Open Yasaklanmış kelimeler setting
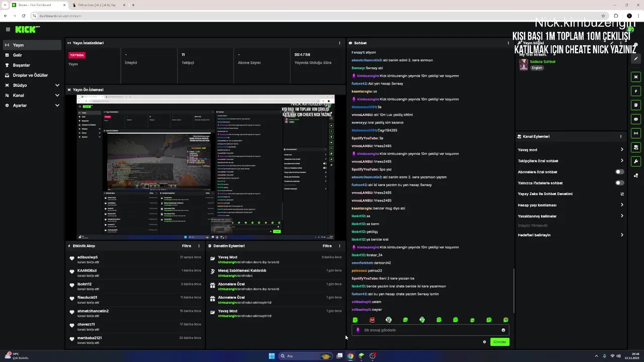 tap(571, 216)
